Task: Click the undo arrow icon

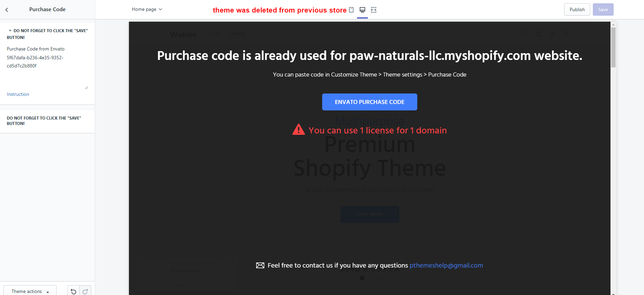Action: [73, 291]
